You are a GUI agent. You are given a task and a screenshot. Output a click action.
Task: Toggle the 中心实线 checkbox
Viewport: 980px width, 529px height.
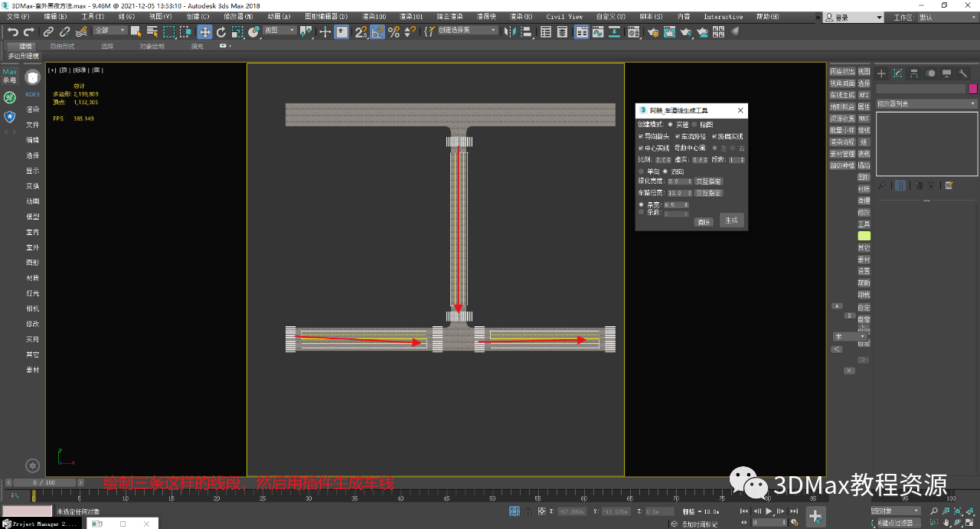(x=641, y=147)
